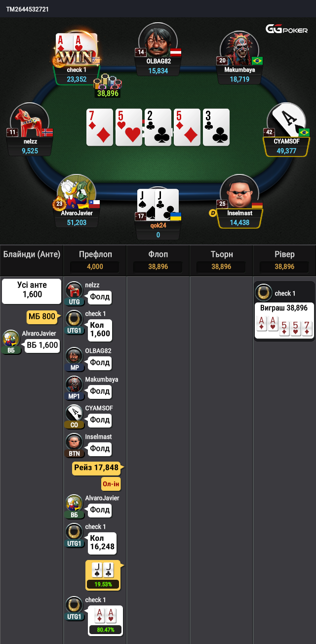The height and width of the screenshot is (644, 316).
Task: Click the jacks pair 19.53% equity card
Action: click(x=104, y=575)
